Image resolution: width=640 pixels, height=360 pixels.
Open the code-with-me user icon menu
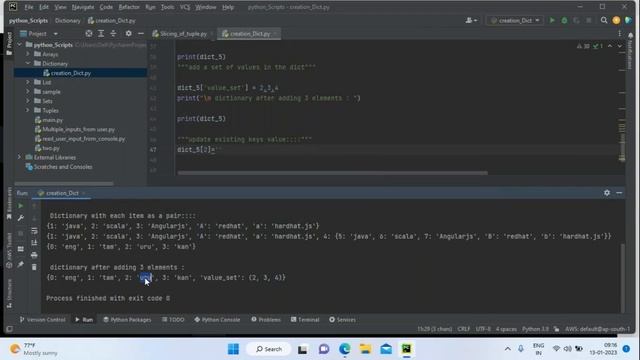(471, 20)
